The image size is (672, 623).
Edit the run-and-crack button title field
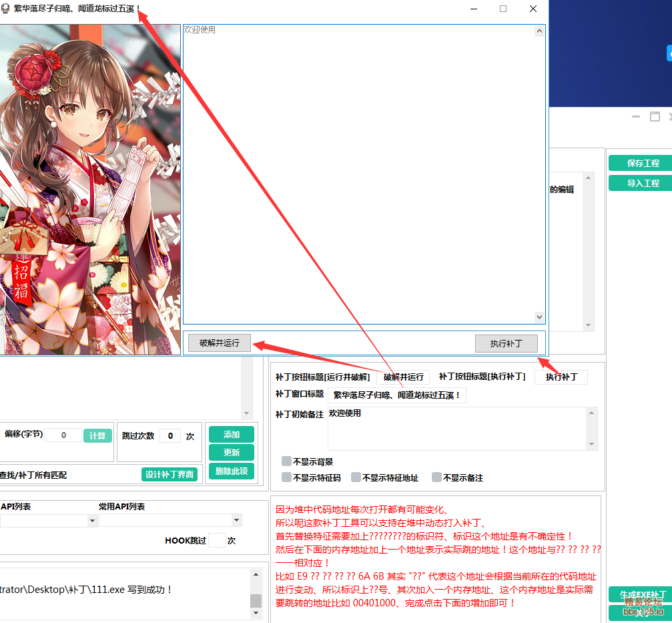tap(403, 377)
